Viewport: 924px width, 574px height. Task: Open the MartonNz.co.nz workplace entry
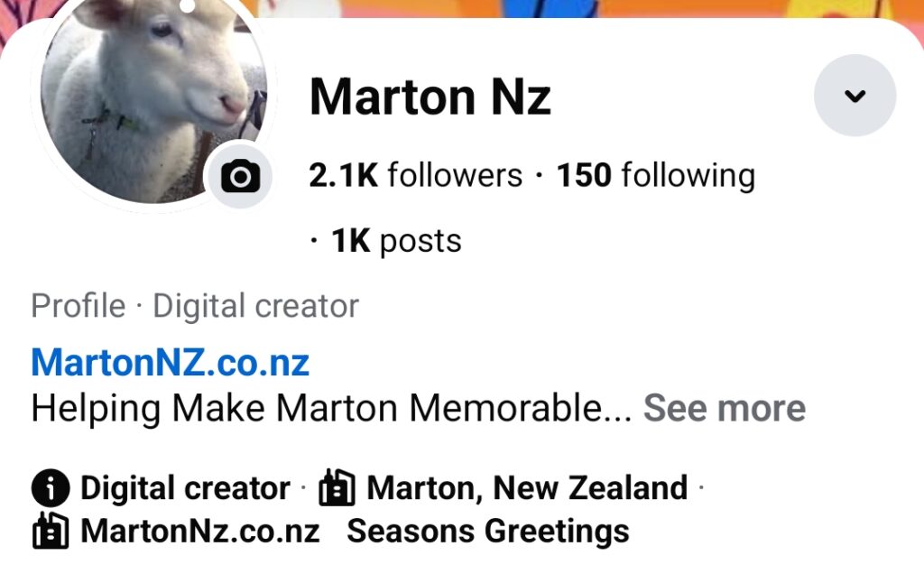pos(199,531)
